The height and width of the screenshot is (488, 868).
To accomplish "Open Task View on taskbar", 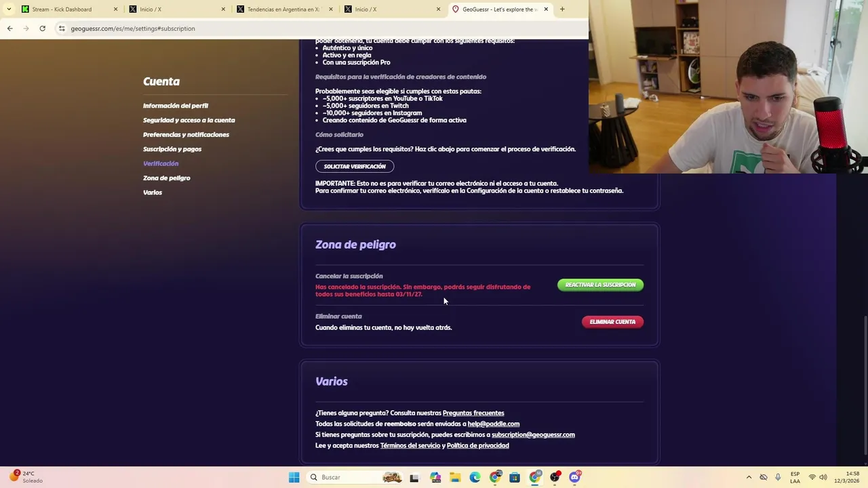I will pyautogui.click(x=414, y=477).
